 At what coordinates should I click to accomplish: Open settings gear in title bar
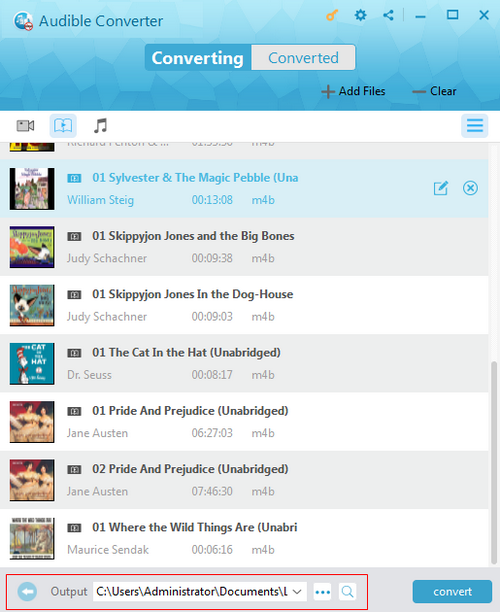360,16
